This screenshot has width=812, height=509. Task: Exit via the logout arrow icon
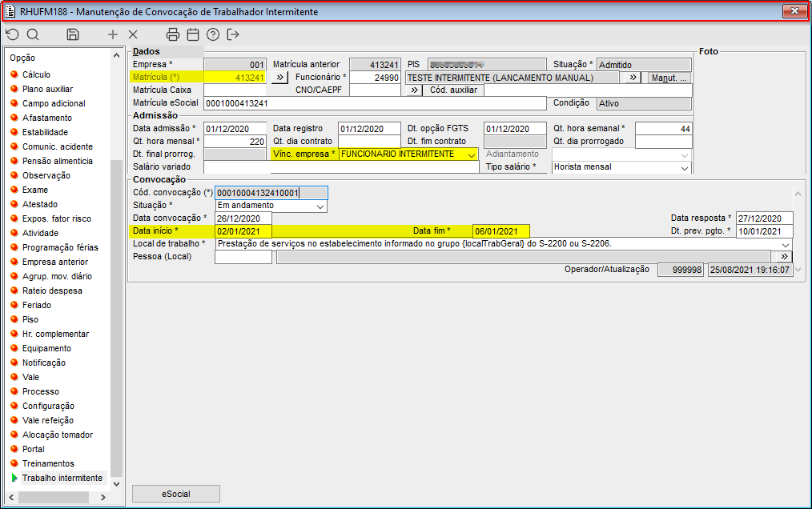(x=233, y=34)
